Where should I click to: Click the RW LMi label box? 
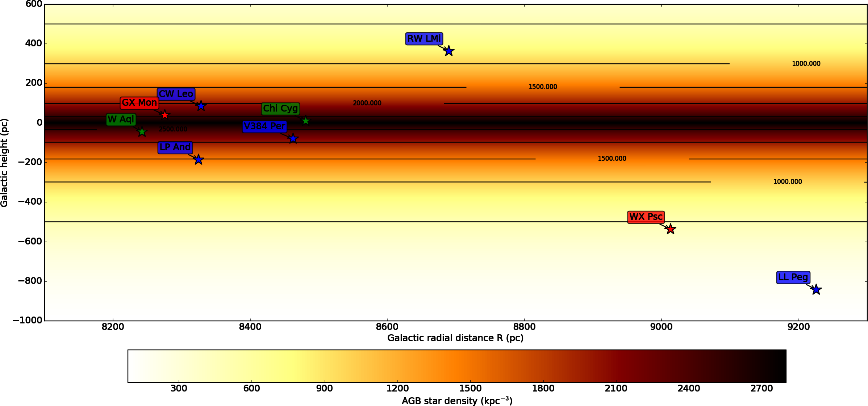[424, 38]
